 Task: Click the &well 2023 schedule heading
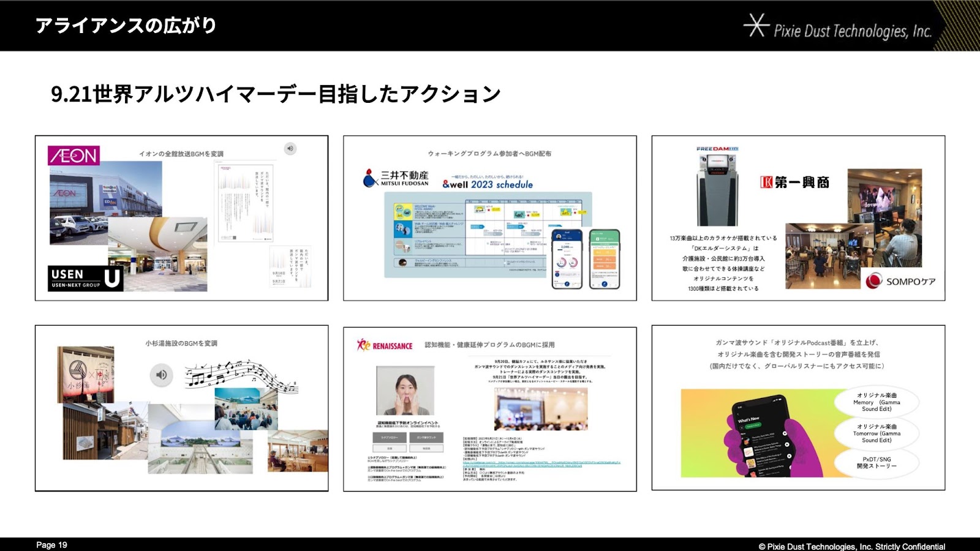(x=488, y=184)
